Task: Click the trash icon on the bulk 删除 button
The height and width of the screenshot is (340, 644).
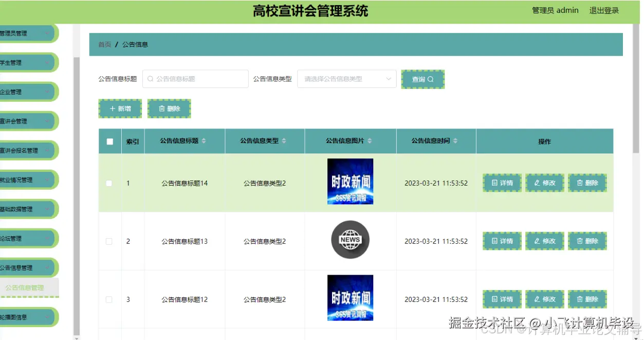Action: click(x=161, y=109)
